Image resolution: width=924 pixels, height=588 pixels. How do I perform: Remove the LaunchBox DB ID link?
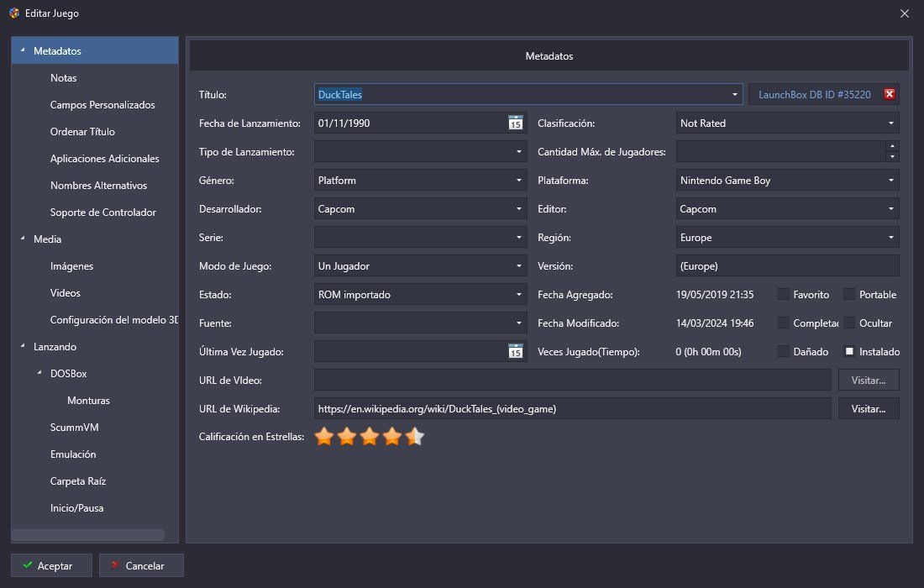890,94
